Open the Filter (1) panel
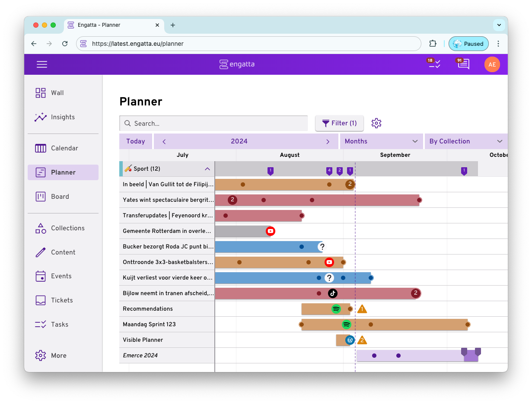The width and height of the screenshot is (532, 404). click(x=339, y=123)
